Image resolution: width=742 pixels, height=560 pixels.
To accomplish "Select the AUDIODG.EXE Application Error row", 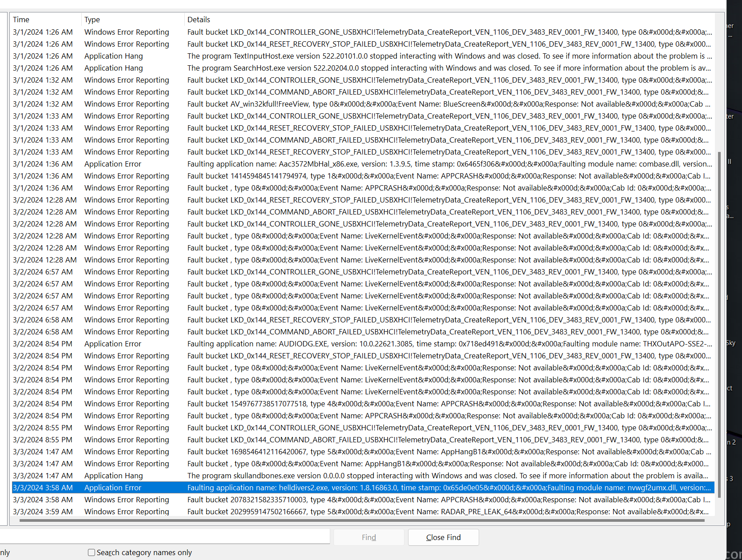I will [363, 344].
